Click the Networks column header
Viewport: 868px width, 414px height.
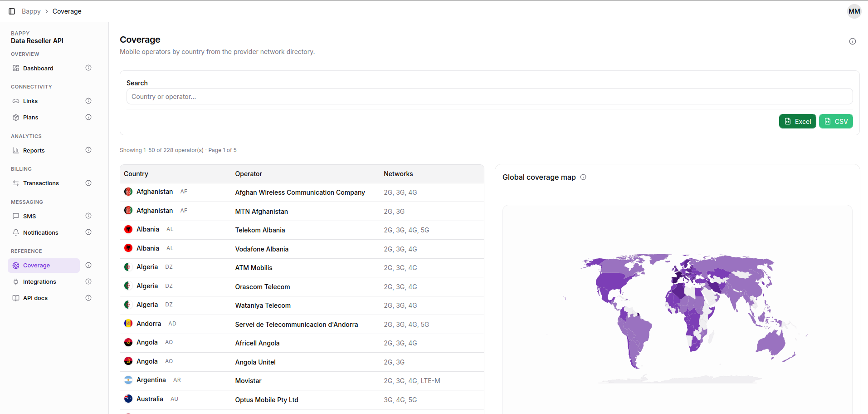pos(398,174)
